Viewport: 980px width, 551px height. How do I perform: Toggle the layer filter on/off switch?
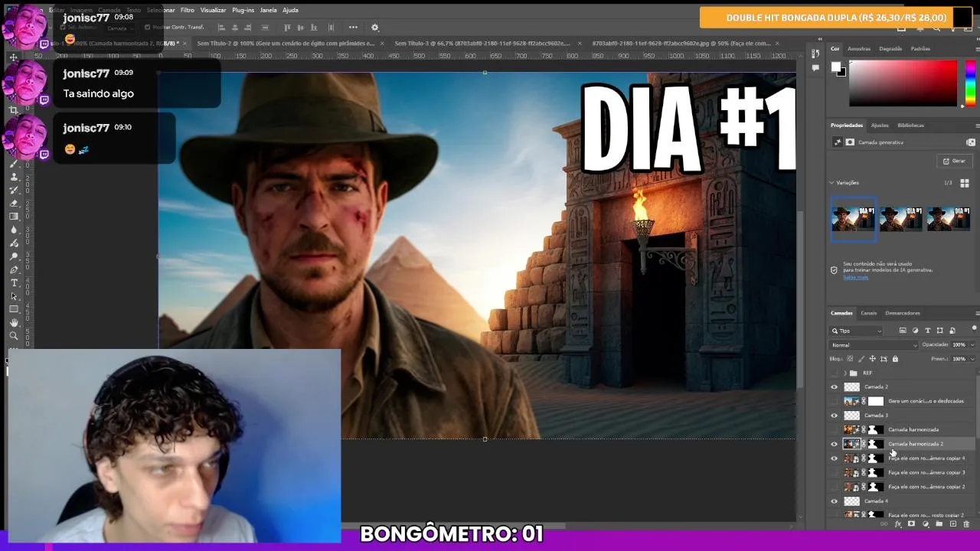(974, 328)
